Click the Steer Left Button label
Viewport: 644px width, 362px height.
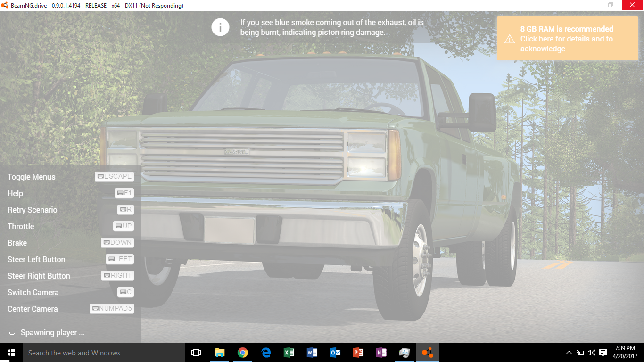click(36, 260)
